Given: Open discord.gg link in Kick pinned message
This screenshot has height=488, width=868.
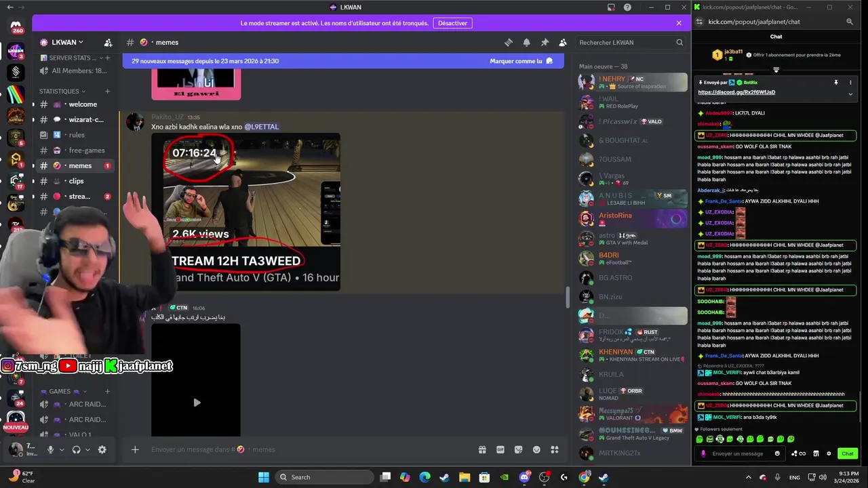Looking at the screenshot, I should click(x=736, y=92).
